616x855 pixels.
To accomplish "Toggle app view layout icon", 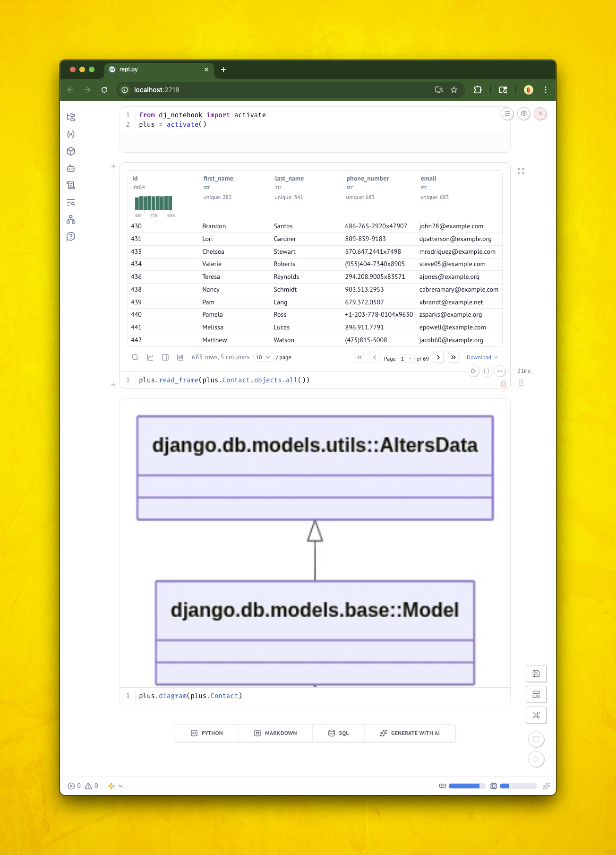I will pyautogui.click(x=536, y=694).
